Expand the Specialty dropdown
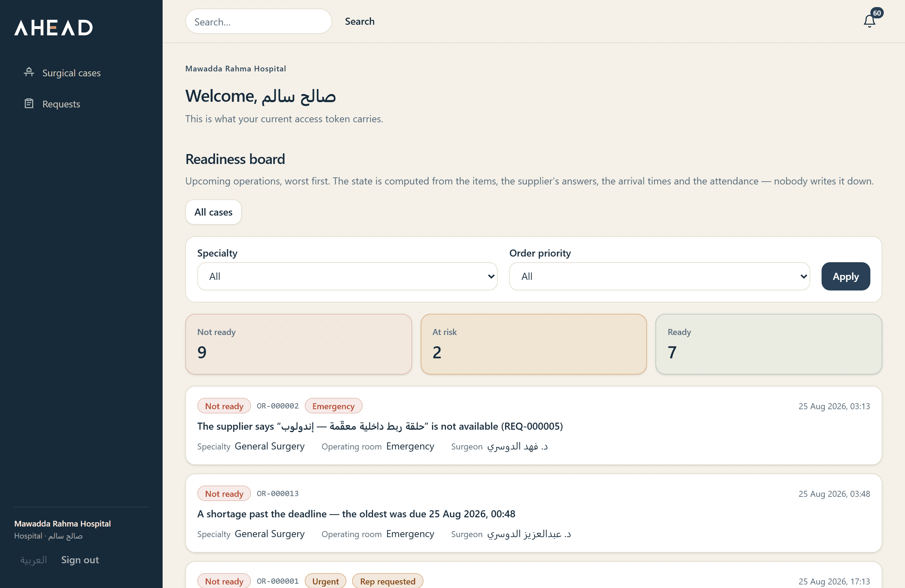This screenshot has width=905, height=588. (347, 276)
